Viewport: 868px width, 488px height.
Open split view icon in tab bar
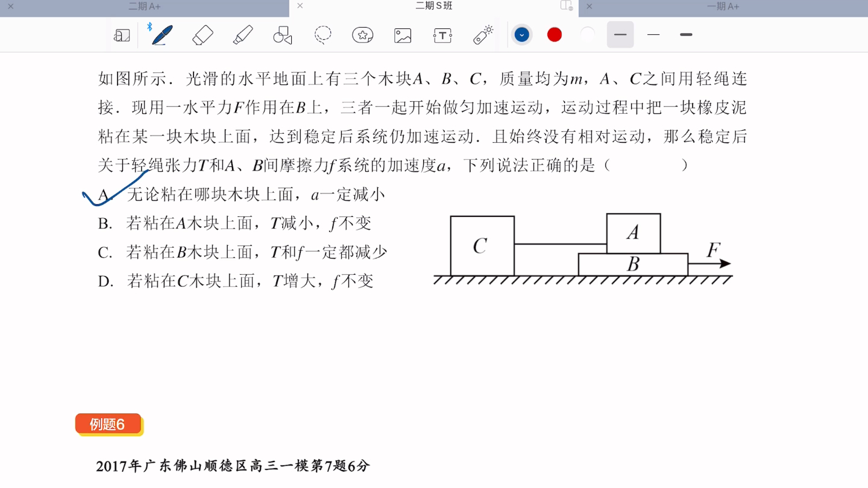[566, 6]
